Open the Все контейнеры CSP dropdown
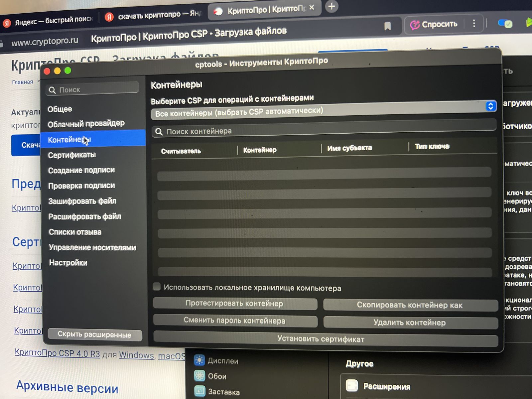Viewport: 532px width, 399px height. [x=324, y=110]
